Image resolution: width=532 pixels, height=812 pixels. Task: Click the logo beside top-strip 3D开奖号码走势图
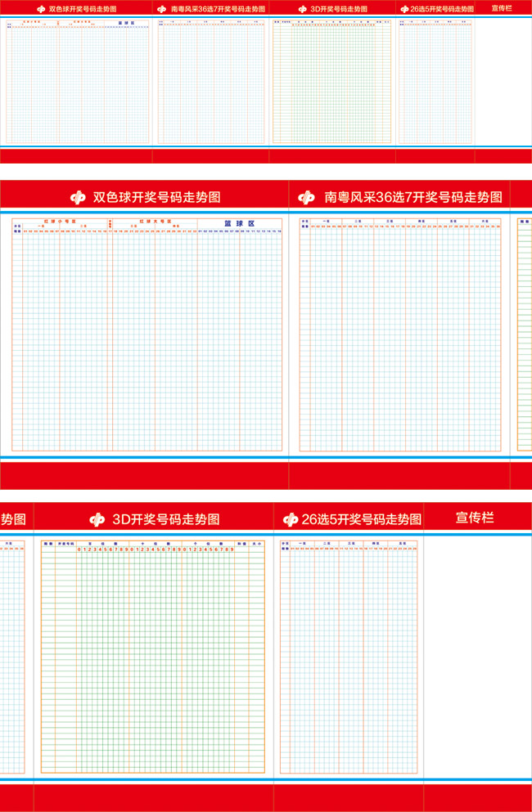(x=303, y=9)
